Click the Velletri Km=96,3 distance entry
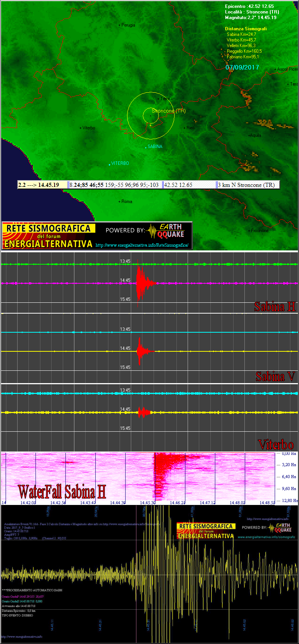 241,46
